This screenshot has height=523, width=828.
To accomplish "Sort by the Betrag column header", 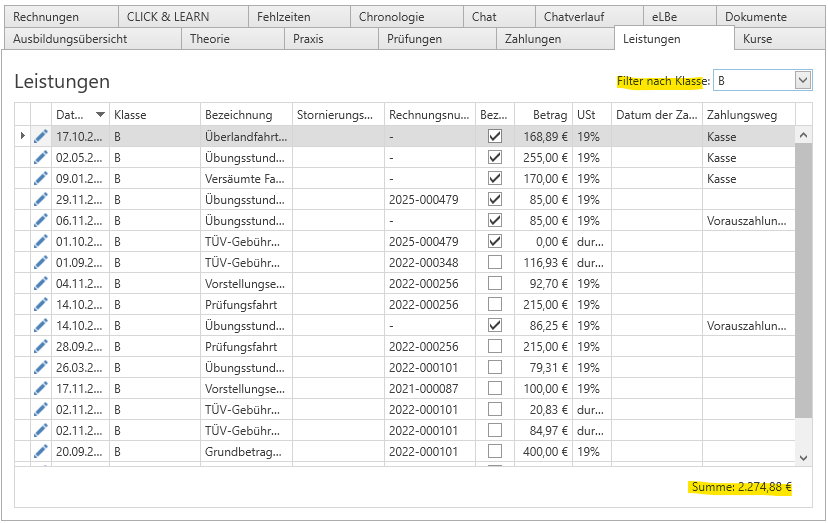I will (x=543, y=115).
